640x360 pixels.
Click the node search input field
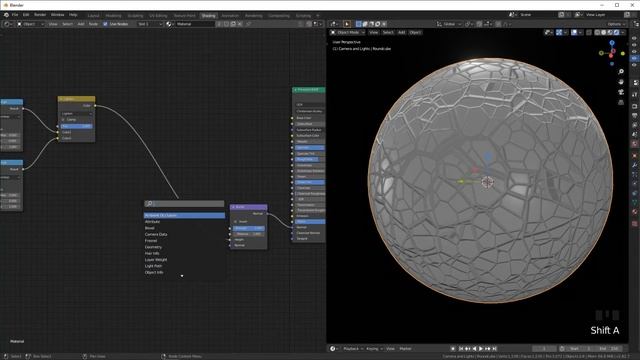click(x=184, y=203)
